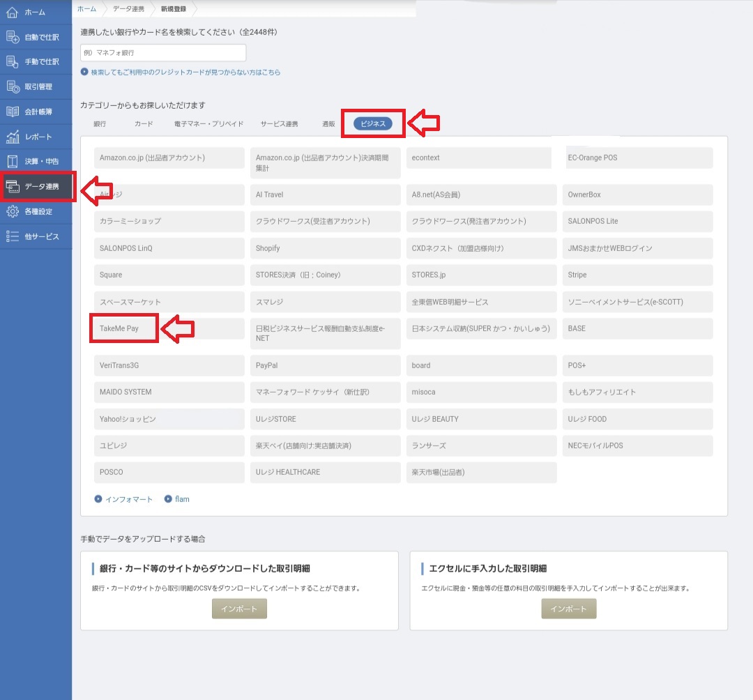753x700 pixels.
Task: Choose A8.net(AS会員) service
Action: [481, 195]
